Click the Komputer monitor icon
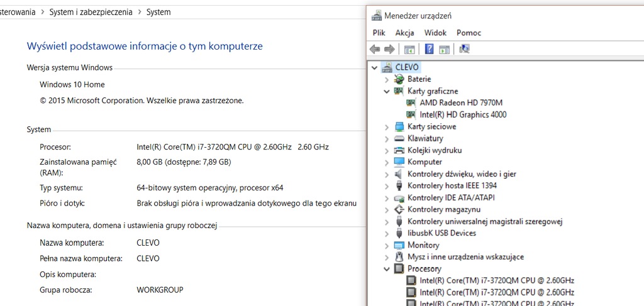The width and height of the screenshot is (644, 306). [399, 161]
